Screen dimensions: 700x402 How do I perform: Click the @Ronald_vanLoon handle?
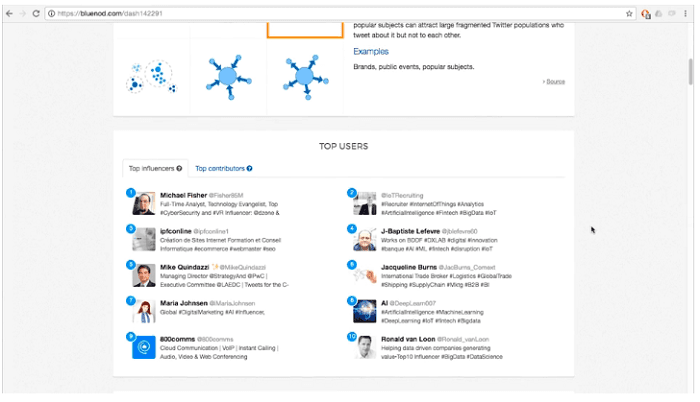pyautogui.click(x=463, y=339)
